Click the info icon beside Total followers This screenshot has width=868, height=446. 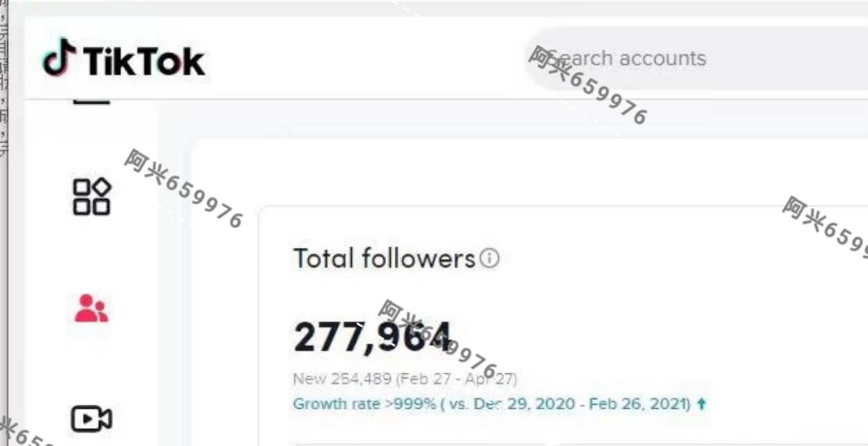click(x=489, y=258)
